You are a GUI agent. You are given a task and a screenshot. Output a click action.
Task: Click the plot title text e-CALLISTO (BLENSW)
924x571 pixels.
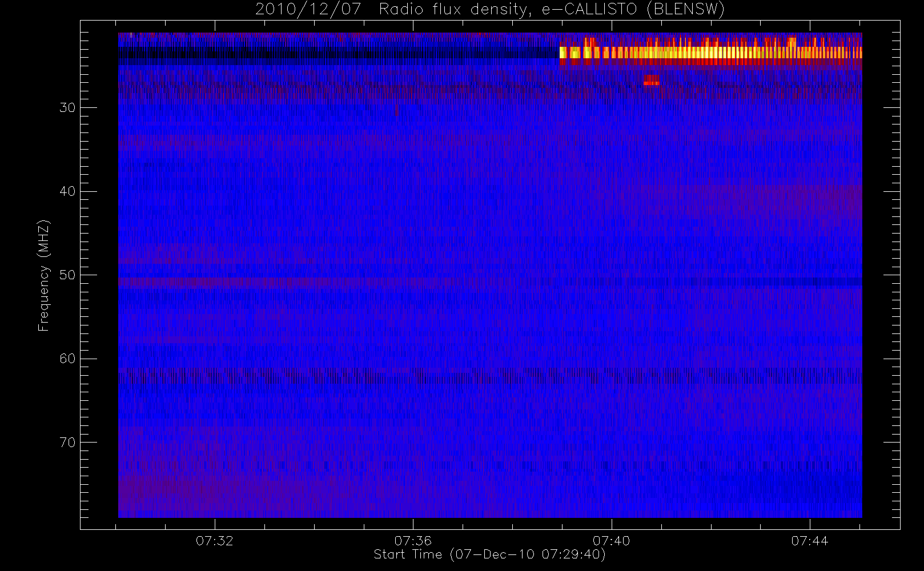tap(633, 9)
